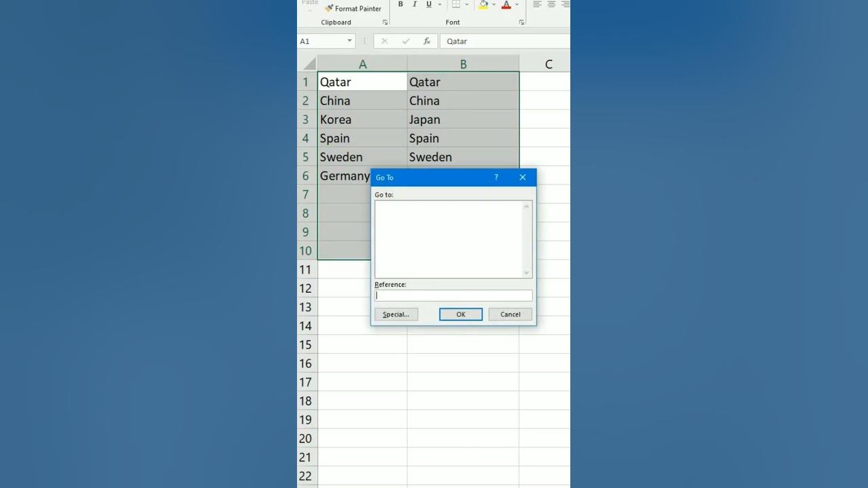Open the Font dialog launcher
Image resolution: width=868 pixels, height=488 pixels.
(x=521, y=22)
